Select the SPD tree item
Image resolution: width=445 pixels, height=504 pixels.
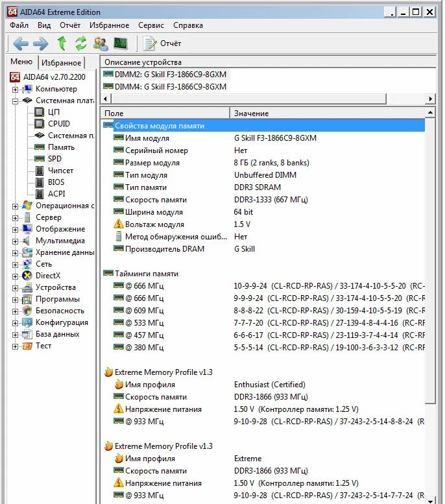pos(54,159)
